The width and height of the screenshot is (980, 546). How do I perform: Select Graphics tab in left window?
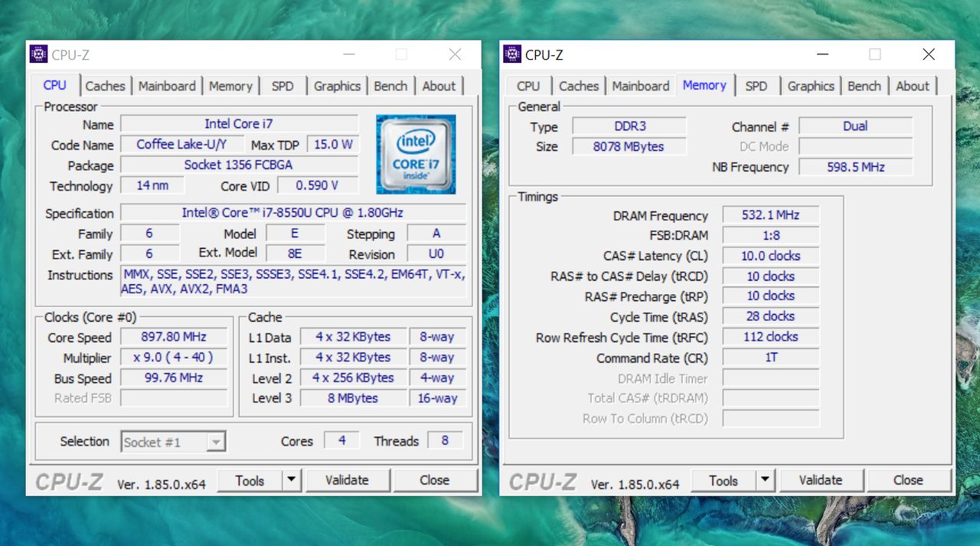[x=337, y=86]
